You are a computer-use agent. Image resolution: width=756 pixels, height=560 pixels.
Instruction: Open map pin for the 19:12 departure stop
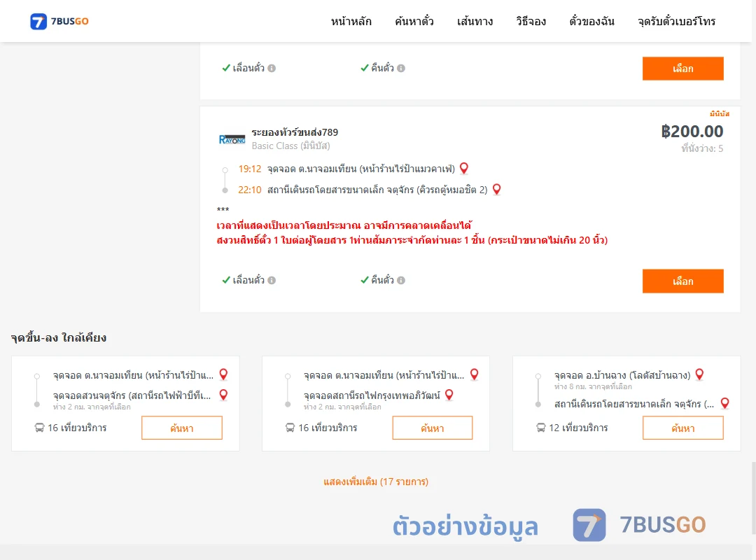point(464,168)
